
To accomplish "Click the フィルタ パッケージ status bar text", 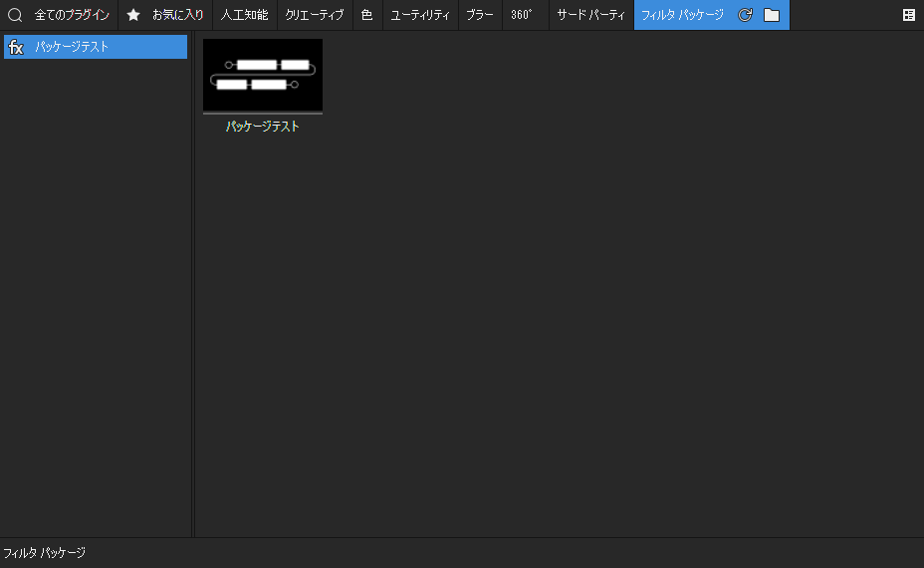I will click(44, 553).
